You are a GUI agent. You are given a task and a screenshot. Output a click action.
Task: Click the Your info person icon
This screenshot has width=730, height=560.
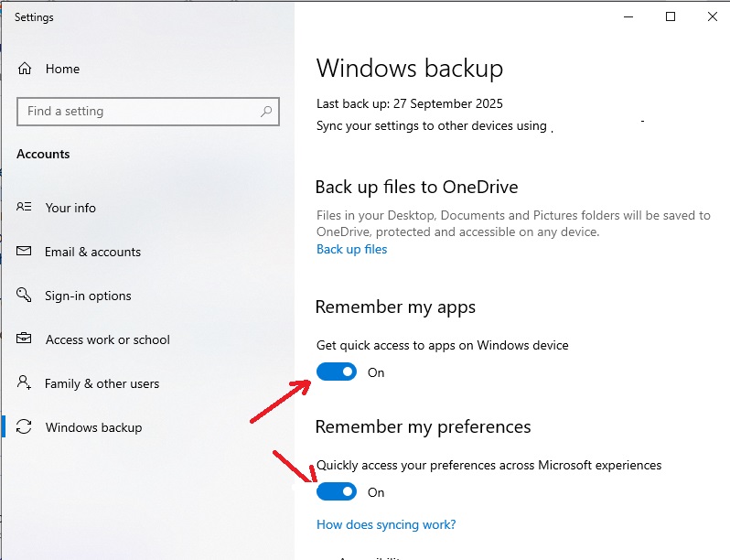pos(26,208)
